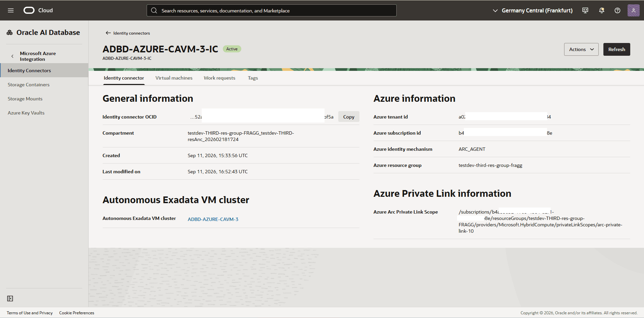644x318 pixels.
Task: Open the announcements bell icon
Action: point(602,10)
